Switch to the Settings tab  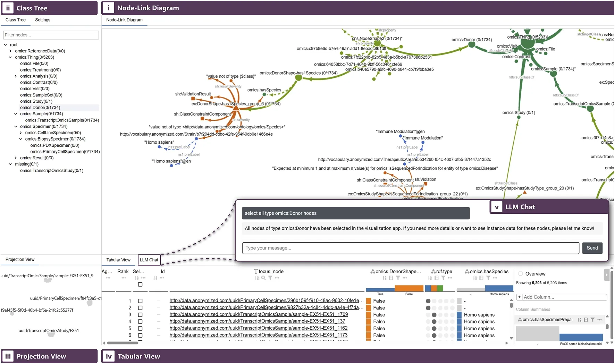43,20
